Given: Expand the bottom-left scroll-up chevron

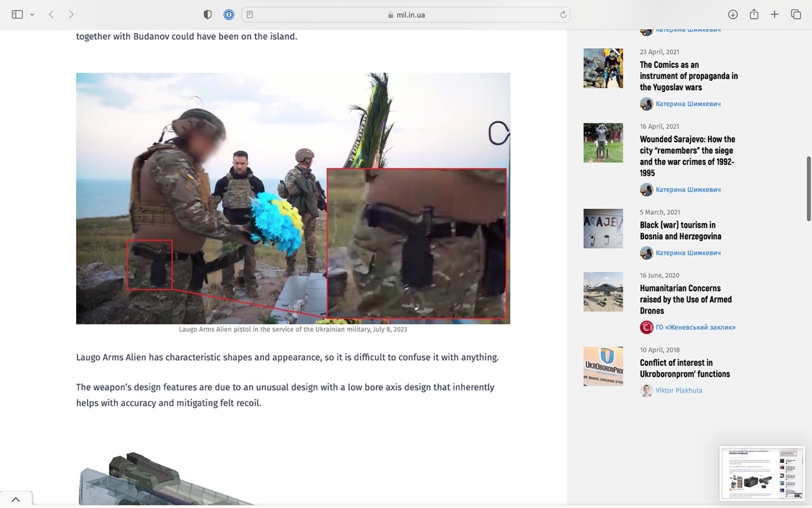Looking at the screenshot, I should point(16,500).
